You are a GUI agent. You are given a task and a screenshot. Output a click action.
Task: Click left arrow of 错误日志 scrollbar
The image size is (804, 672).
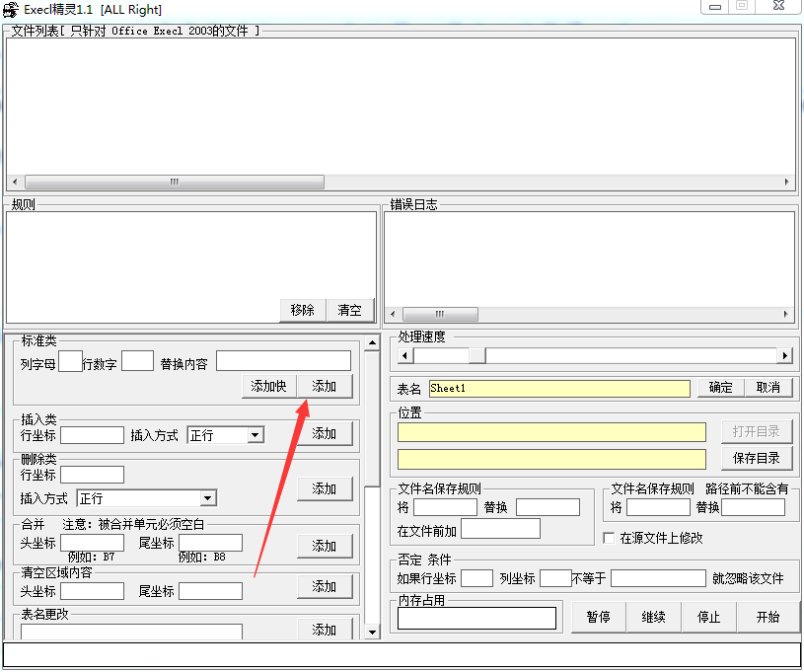click(393, 314)
